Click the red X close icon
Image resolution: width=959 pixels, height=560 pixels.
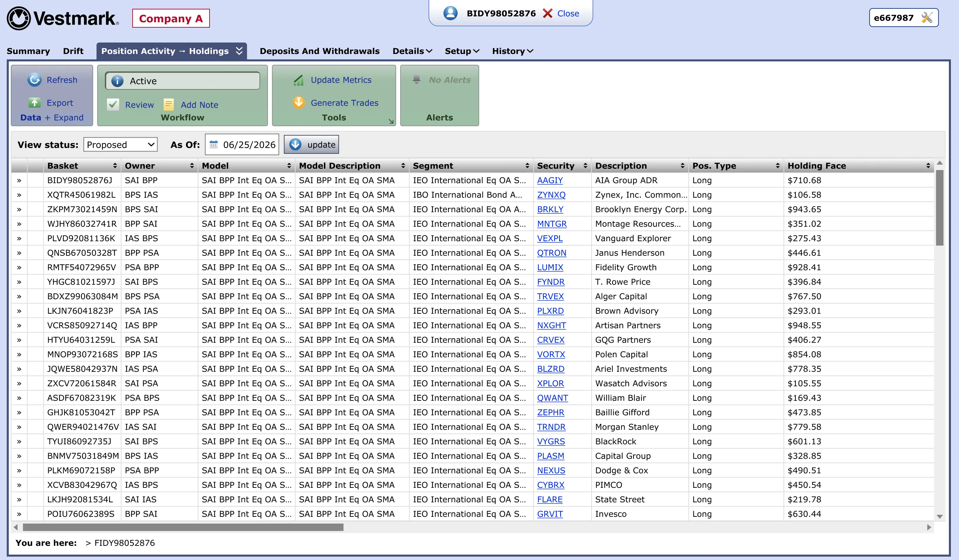coord(548,13)
